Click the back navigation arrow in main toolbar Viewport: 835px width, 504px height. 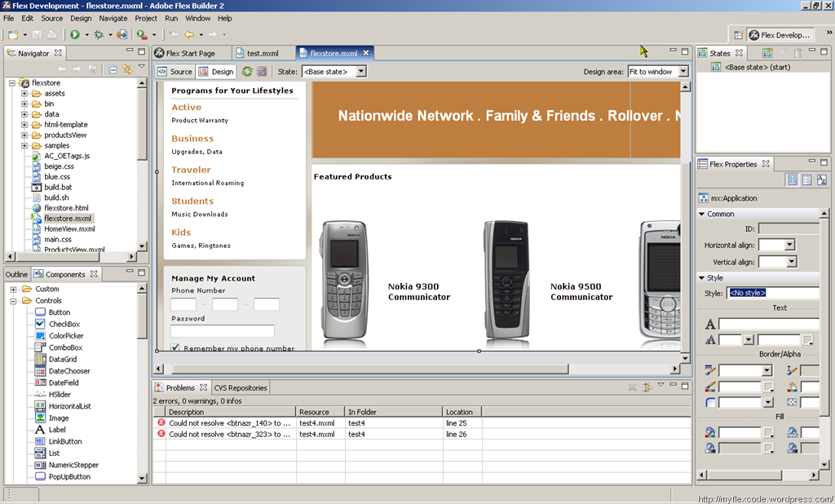(189, 34)
